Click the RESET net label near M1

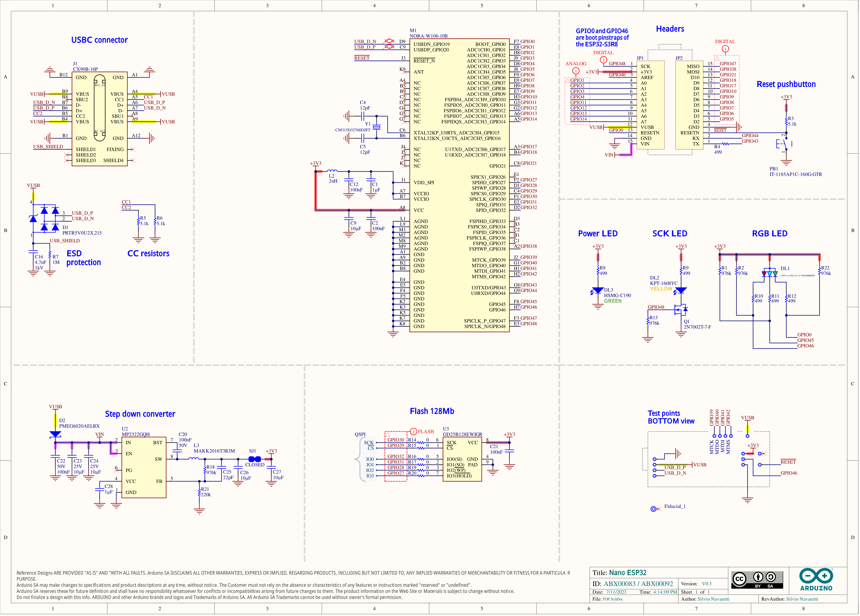pos(362,58)
